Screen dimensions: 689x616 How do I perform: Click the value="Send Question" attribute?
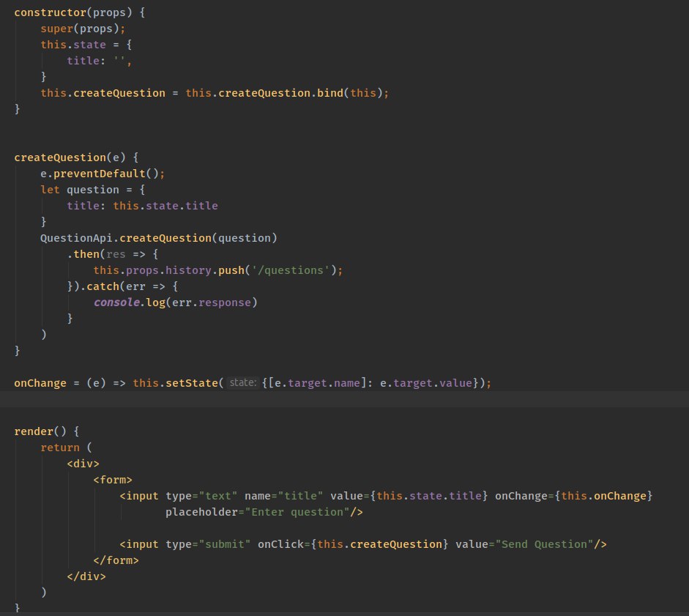(x=524, y=544)
